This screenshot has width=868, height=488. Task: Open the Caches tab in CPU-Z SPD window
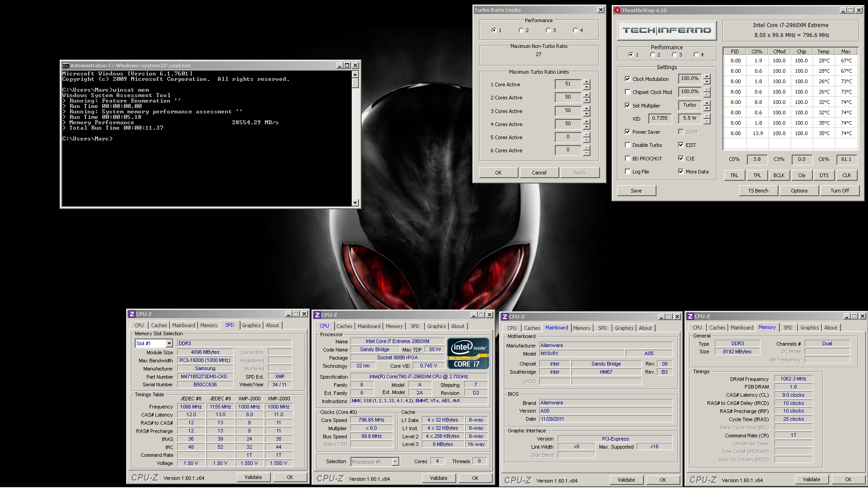click(159, 325)
